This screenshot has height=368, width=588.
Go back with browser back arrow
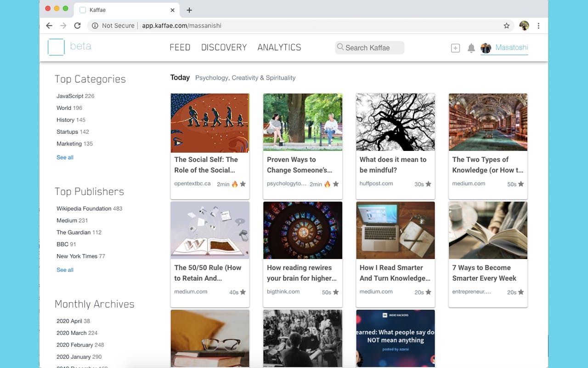pos(49,26)
